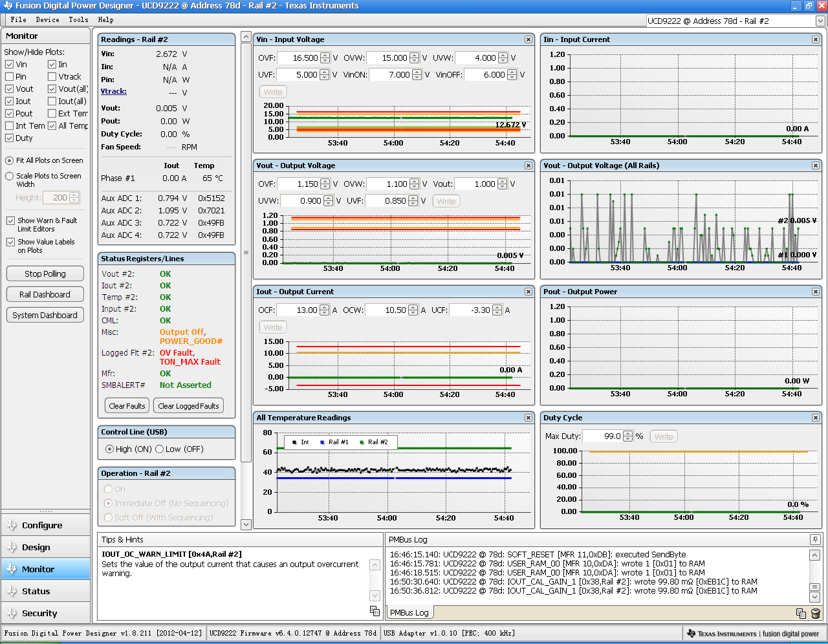Uncheck Show Value Labels on Plots
The width and height of the screenshot is (828, 644).
point(10,242)
